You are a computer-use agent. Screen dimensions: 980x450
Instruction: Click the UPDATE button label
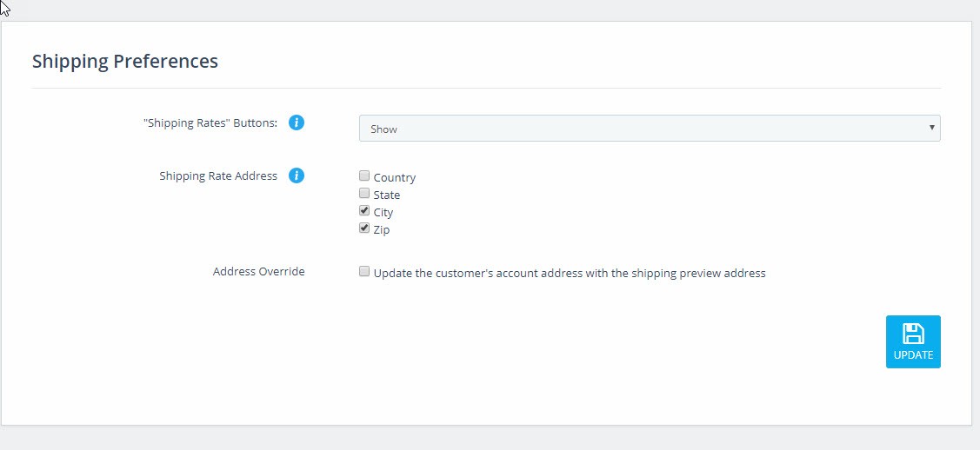(x=913, y=354)
